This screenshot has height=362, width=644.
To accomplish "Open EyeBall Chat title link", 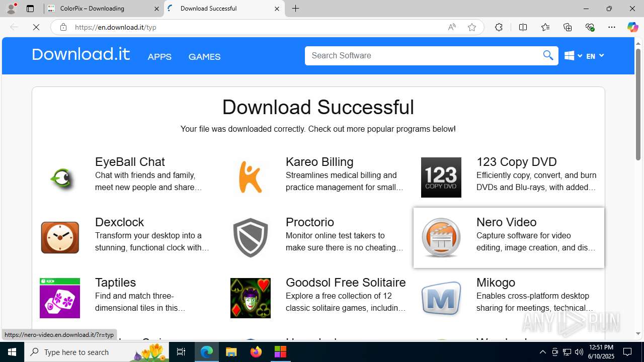I will click(130, 161).
